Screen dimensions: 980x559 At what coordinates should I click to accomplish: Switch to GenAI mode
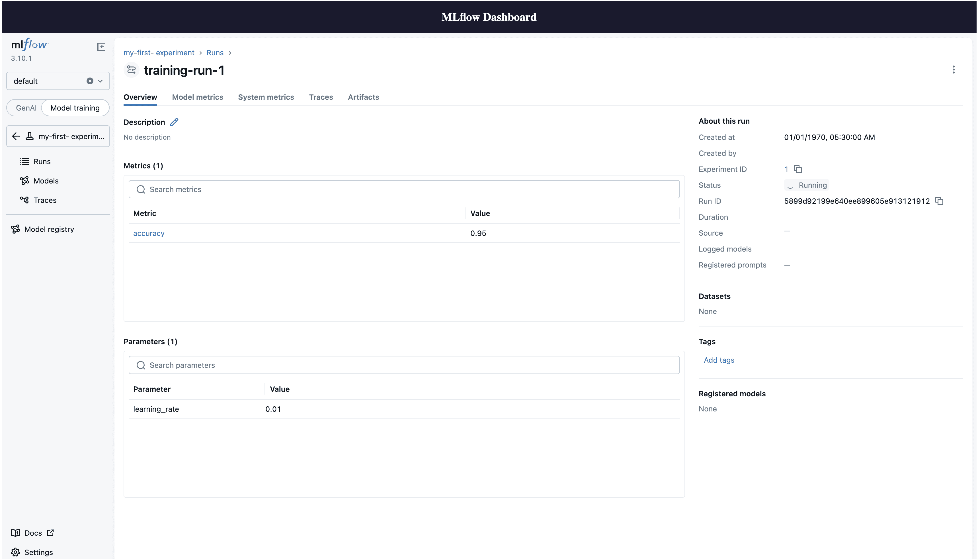[26, 108]
